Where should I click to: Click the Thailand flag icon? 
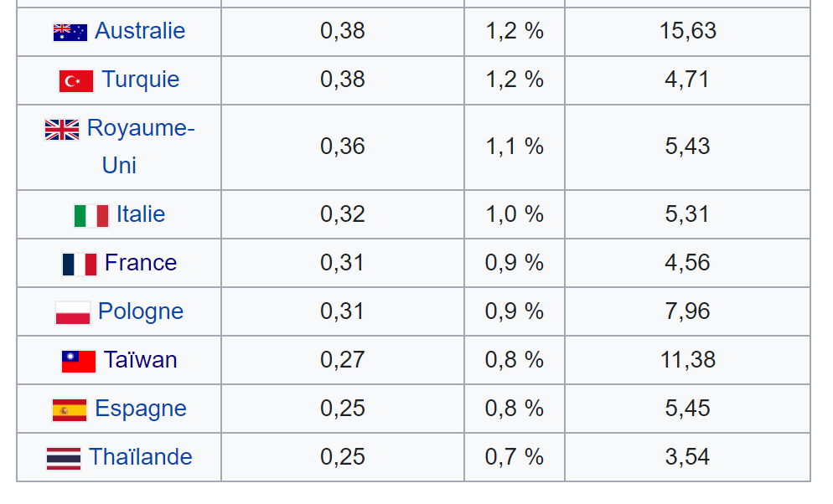click(64, 458)
